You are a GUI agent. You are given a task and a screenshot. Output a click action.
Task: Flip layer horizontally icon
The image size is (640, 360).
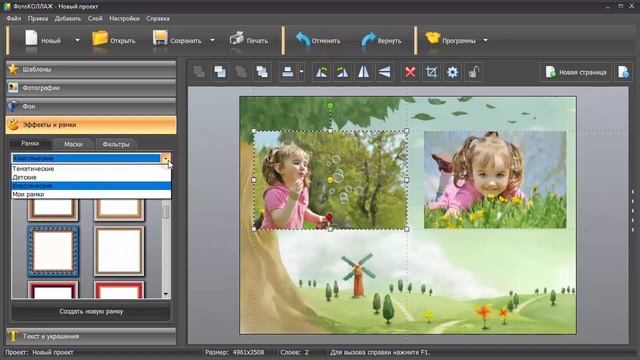363,72
